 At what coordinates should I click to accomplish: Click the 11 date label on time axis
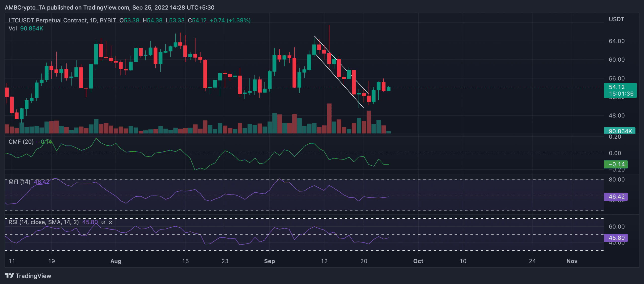[12, 261]
